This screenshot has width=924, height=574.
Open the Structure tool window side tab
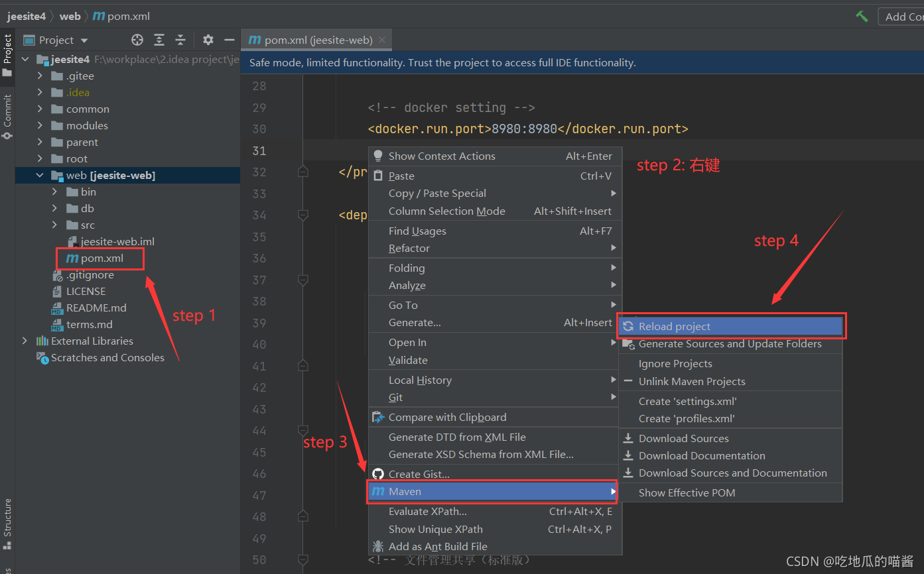pyautogui.click(x=7, y=524)
